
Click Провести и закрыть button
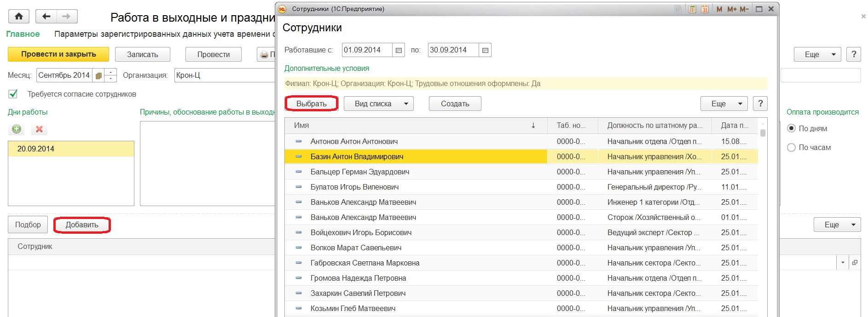click(58, 54)
